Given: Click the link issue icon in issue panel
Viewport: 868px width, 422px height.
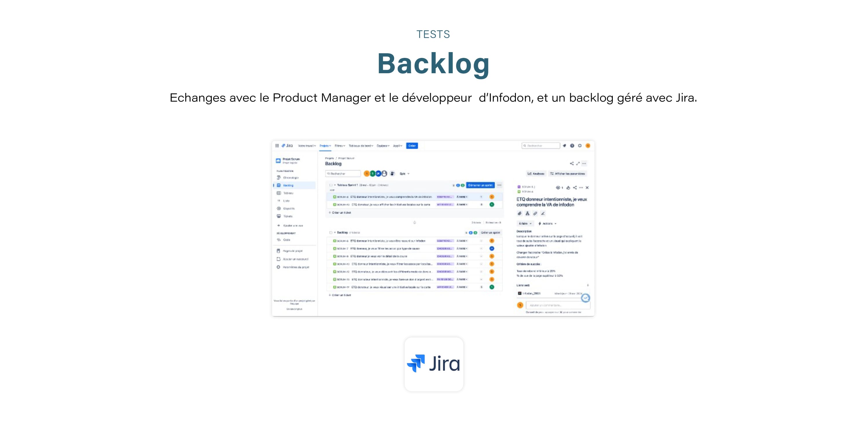Looking at the screenshot, I should 535,213.
